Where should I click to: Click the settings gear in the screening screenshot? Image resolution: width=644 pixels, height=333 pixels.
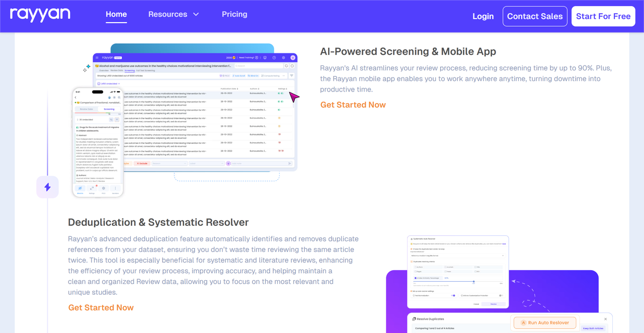pos(283,58)
